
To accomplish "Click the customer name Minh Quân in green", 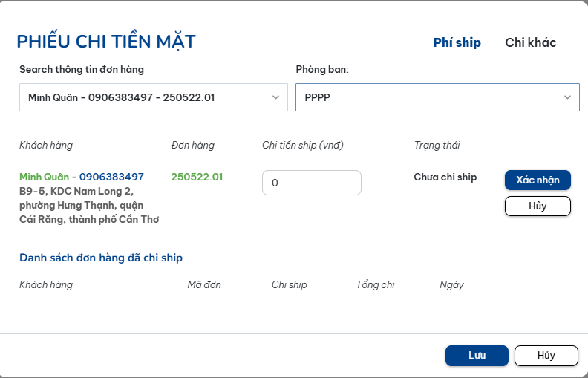I will (x=44, y=177).
